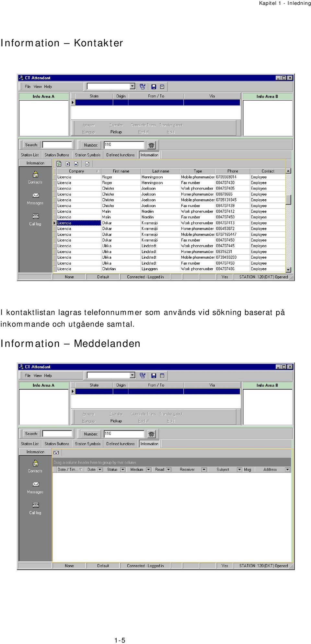Switch to Defined functions tab in lower window

coord(121,444)
